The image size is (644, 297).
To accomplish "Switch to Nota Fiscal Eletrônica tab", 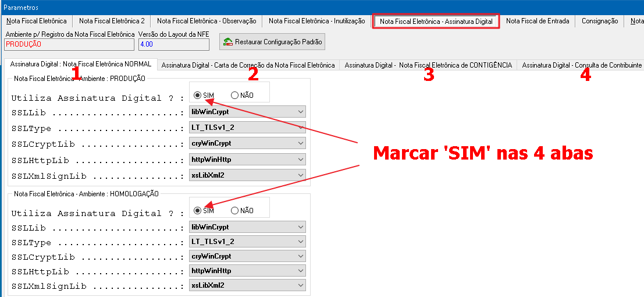I will click(37, 20).
